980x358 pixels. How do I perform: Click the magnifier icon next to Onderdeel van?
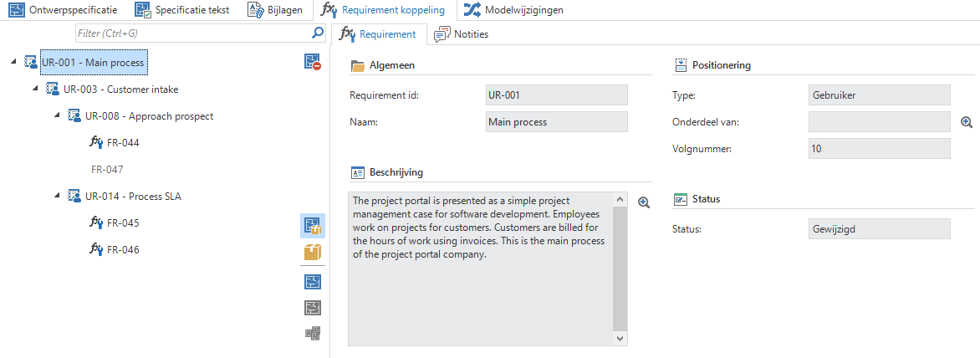pos(967,122)
